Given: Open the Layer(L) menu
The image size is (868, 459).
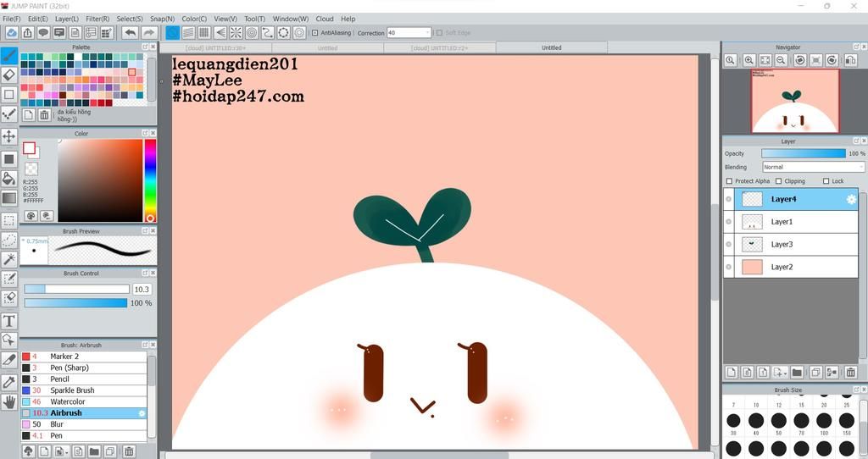Looking at the screenshot, I should coord(66,19).
